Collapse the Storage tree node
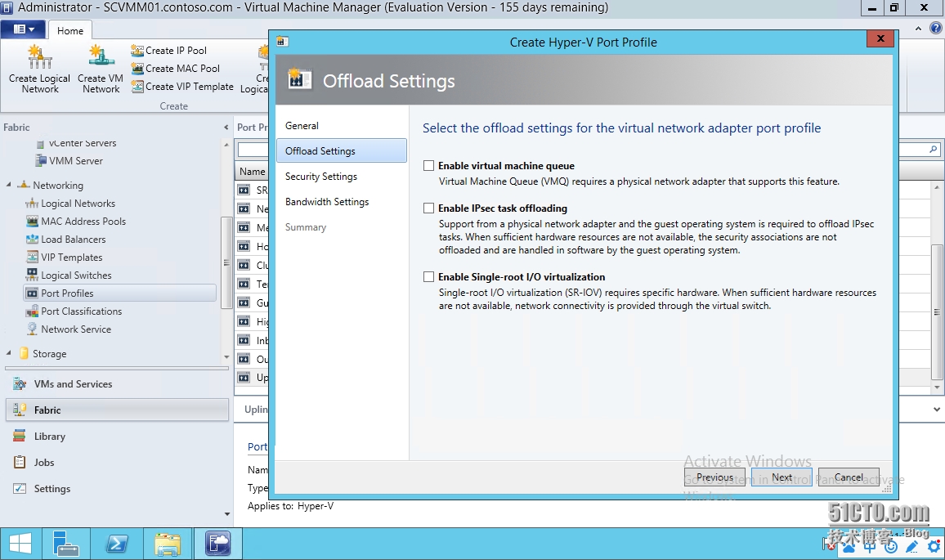Viewport: 945px width, 560px height. click(x=8, y=353)
